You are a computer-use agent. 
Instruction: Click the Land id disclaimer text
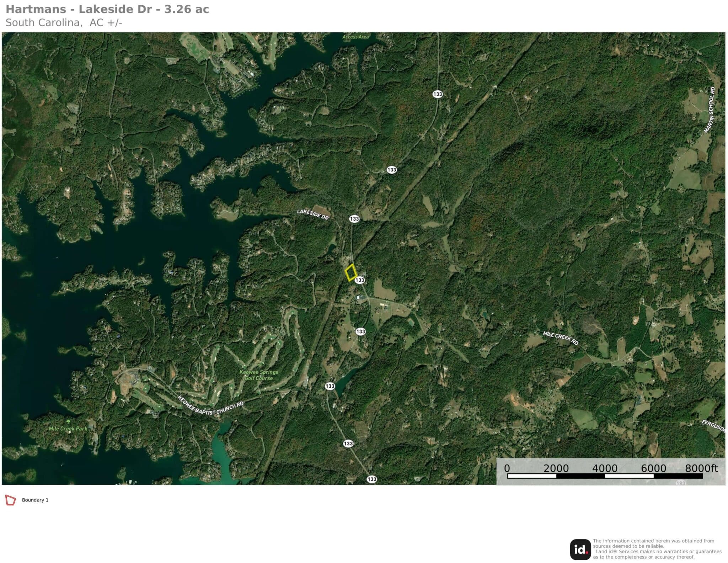657,549
